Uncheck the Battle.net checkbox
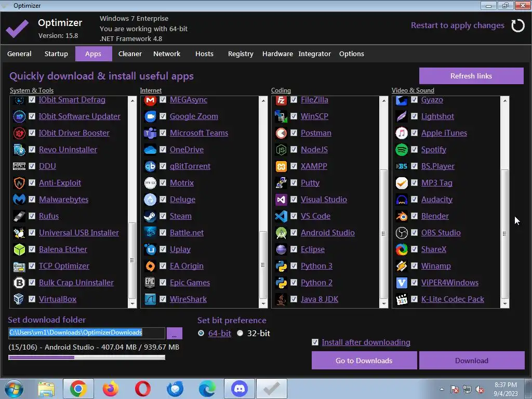Viewport: 532px width, 399px height. click(163, 232)
